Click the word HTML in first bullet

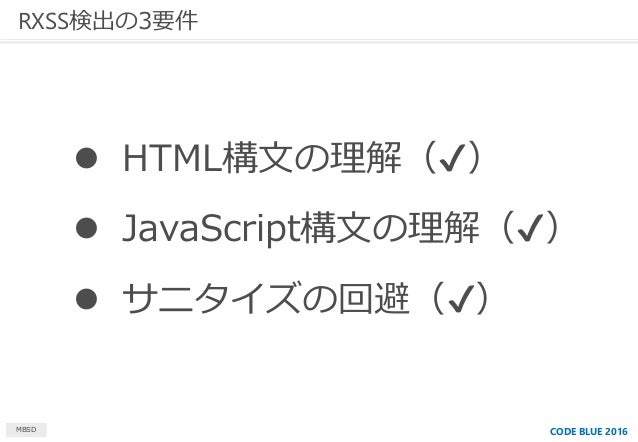pyautogui.click(x=173, y=158)
